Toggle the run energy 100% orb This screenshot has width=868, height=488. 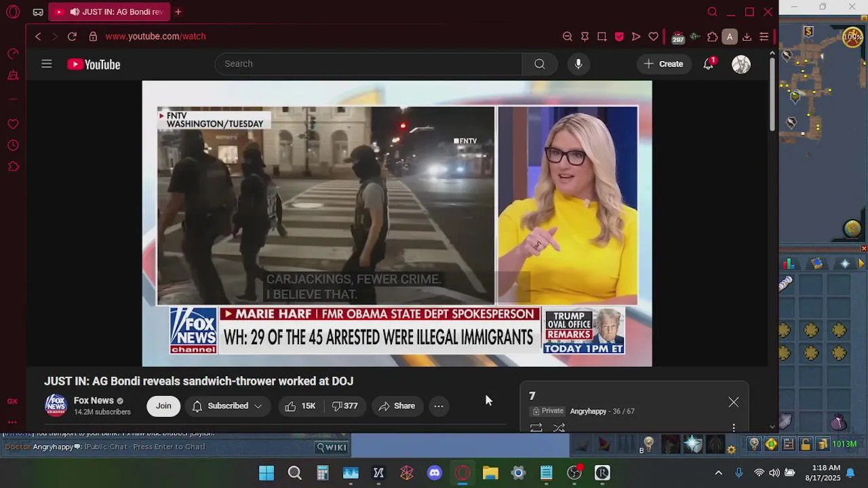(x=852, y=37)
